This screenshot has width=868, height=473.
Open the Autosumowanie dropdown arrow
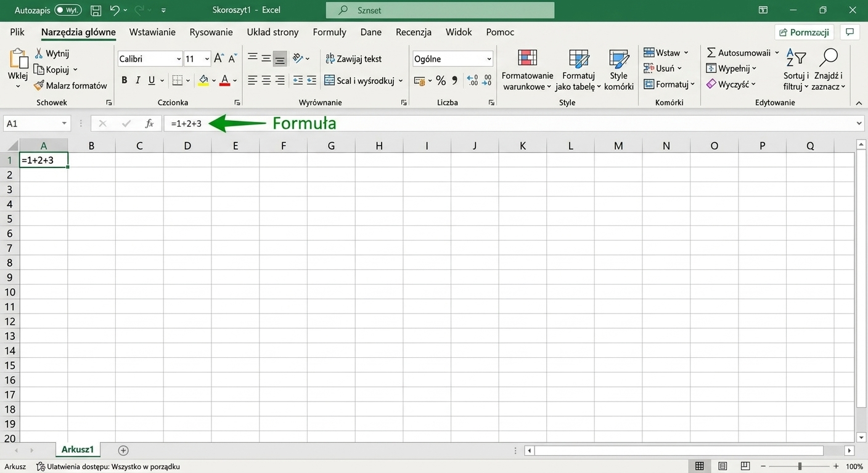coord(777,53)
